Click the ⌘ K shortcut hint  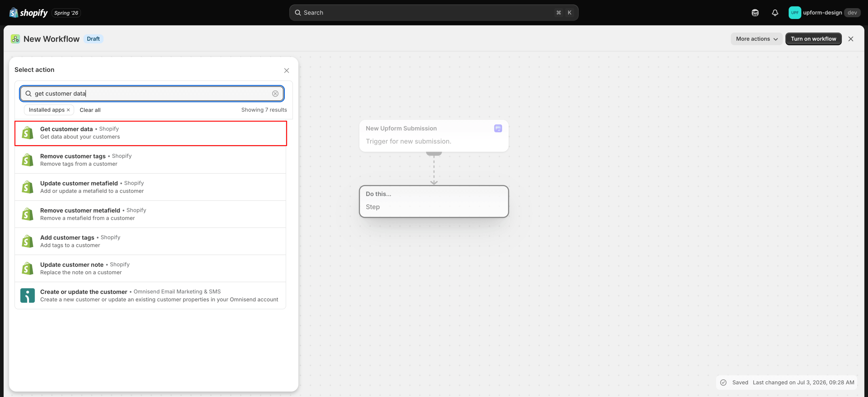(564, 13)
